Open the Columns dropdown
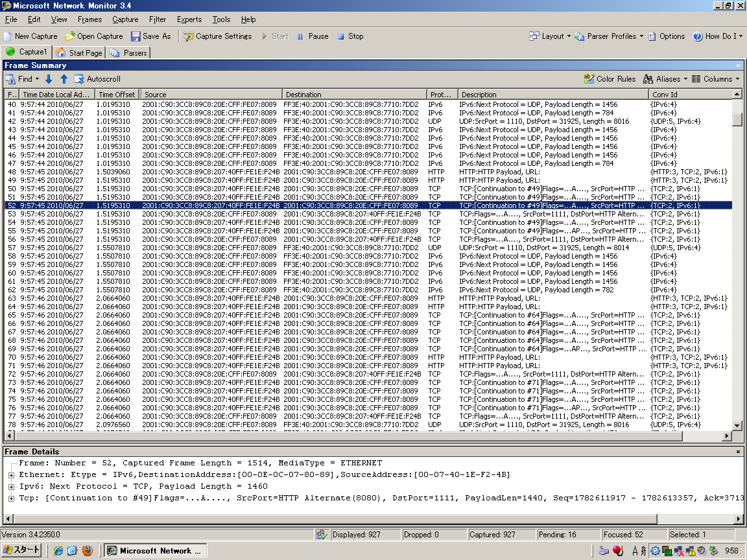 click(x=715, y=79)
